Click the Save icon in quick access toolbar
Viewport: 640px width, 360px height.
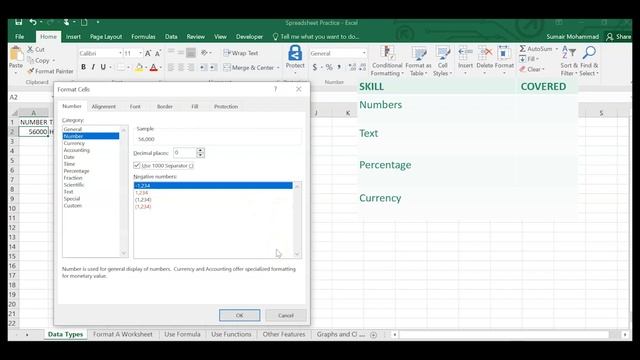pos(18,22)
